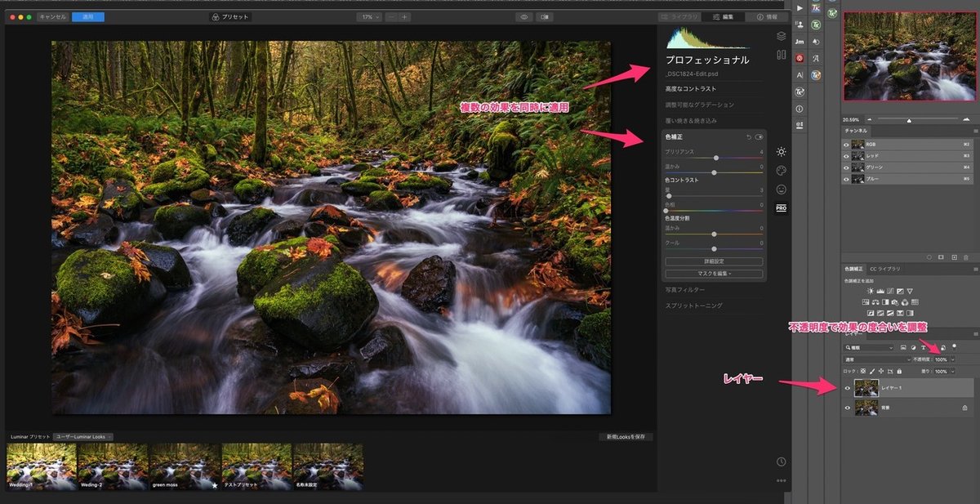Toggle color correction filter visibility eye
This screenshot has width=980, height=504.
pos(759,137)
